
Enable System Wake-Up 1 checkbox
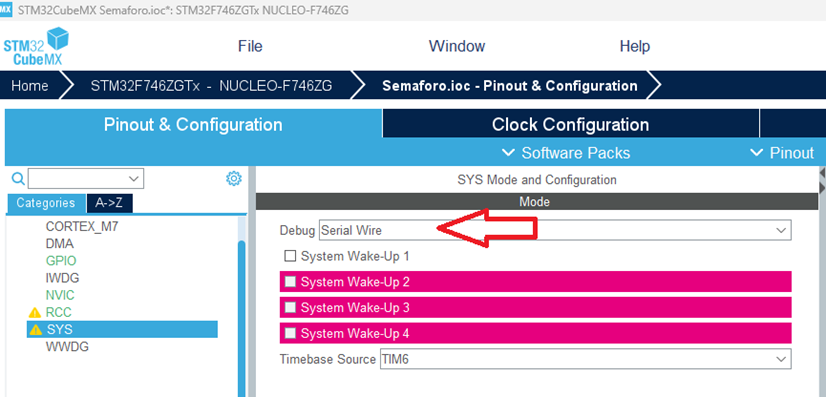click(x=290, y=256)
